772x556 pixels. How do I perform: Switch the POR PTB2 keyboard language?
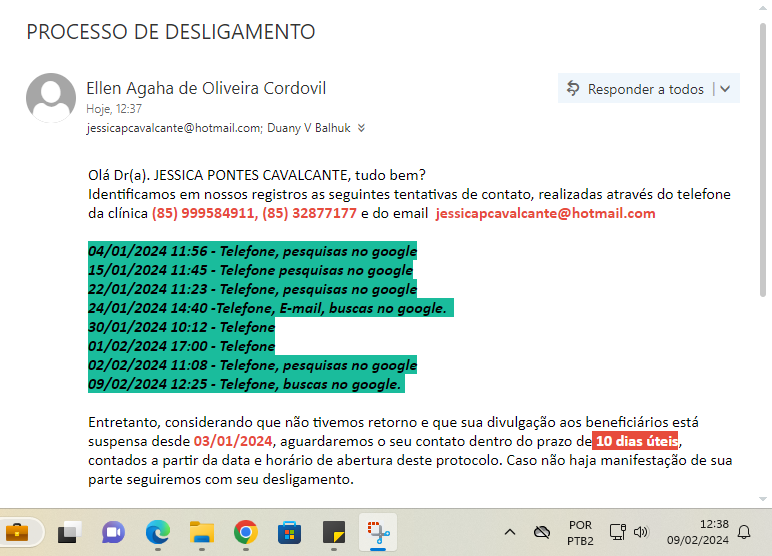point(580,532)
